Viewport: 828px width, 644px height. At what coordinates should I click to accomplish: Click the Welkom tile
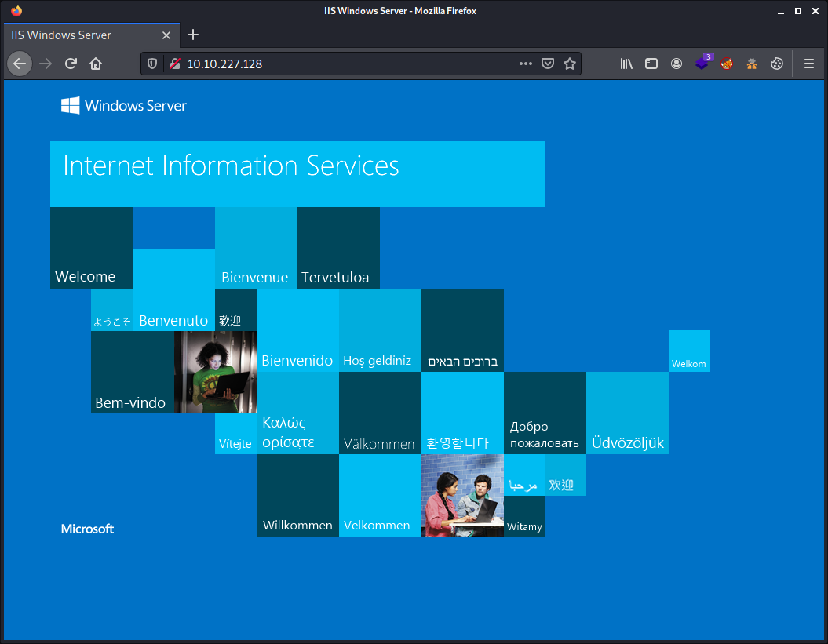point(689,351)
